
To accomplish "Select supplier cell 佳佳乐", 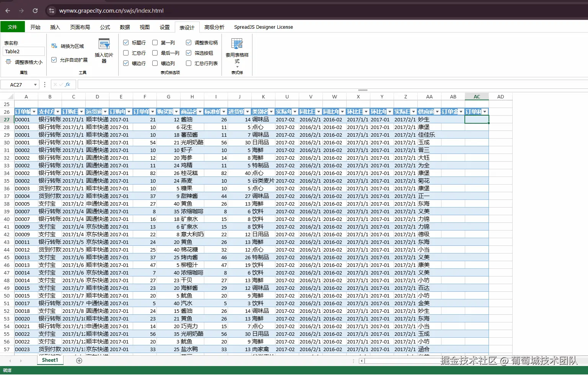I will [x=429, y=135].
